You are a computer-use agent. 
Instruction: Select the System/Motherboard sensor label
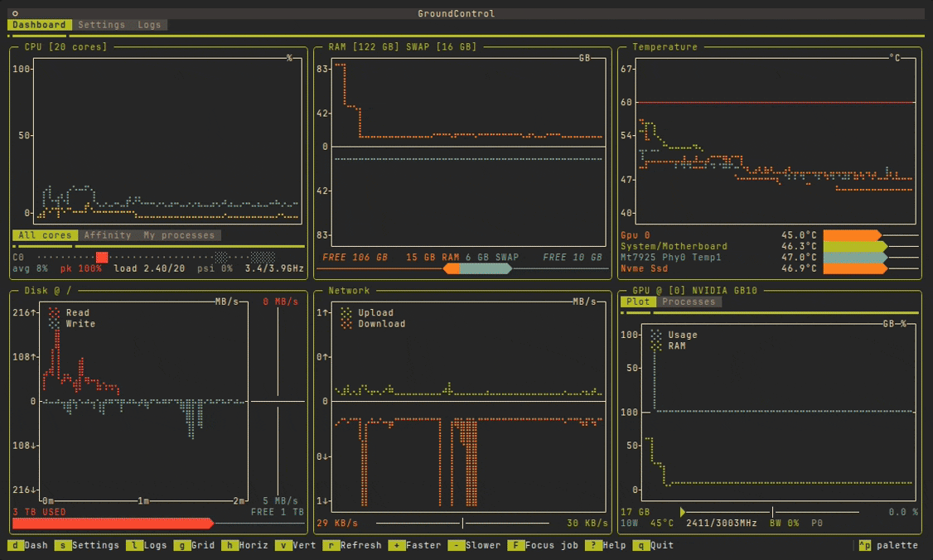click(x=674, y=246)
